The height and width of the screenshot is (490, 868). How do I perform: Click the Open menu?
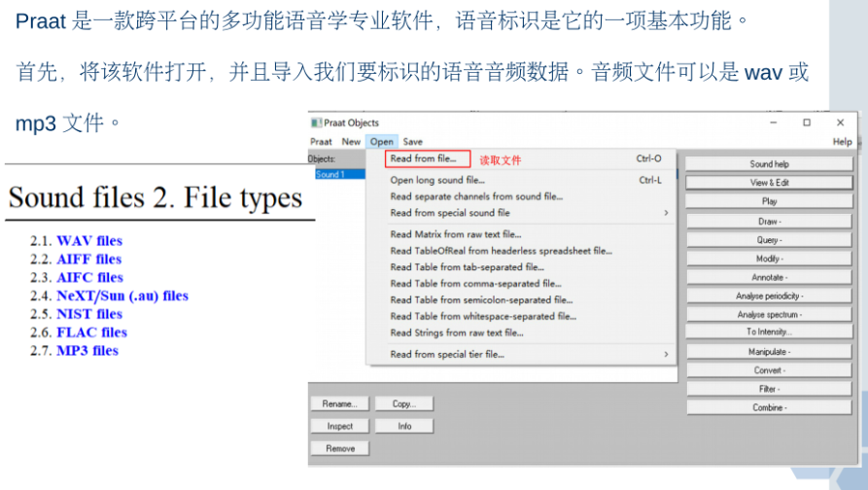pyautogui.click(x=382, y=142)
